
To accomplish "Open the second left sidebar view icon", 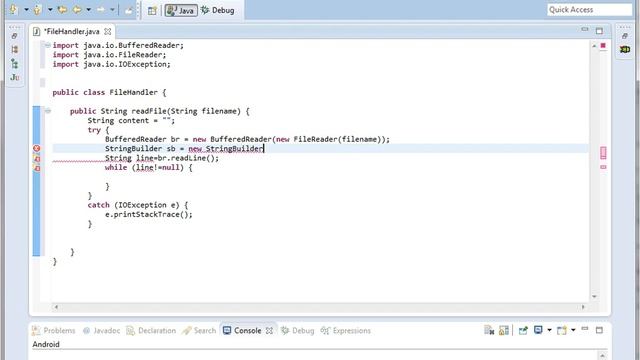I will click(x=15, y=49).
